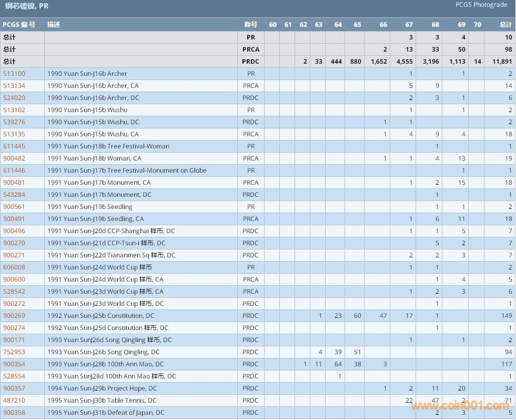Click the PCGS 编号 column header
This screenshot has width=516, height=420.
coord(19,25)
